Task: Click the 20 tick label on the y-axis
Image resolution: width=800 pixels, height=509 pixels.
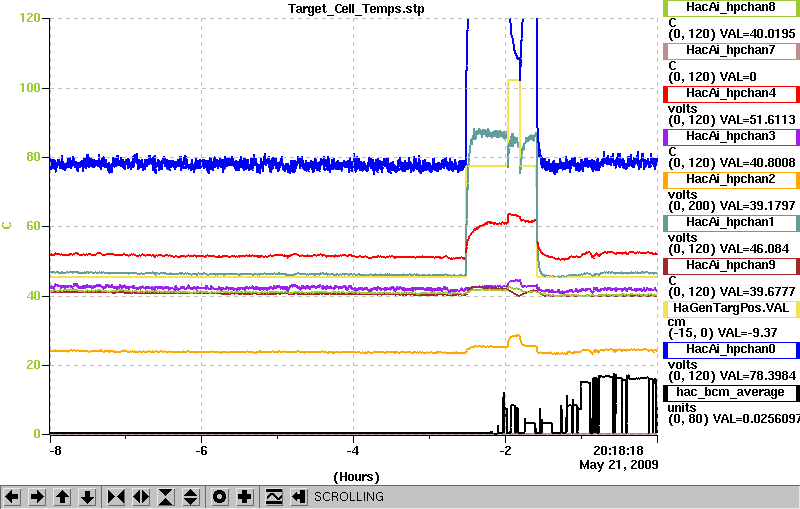Action: [33, 365]
